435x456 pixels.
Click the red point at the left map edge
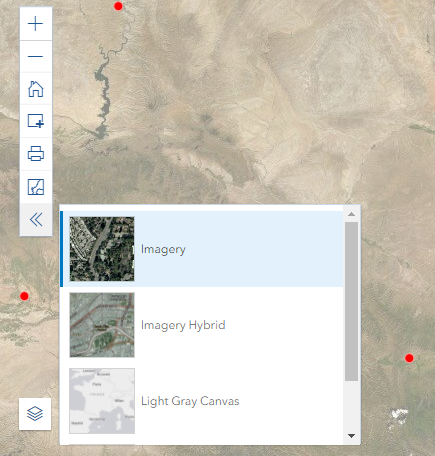point(24,296)
